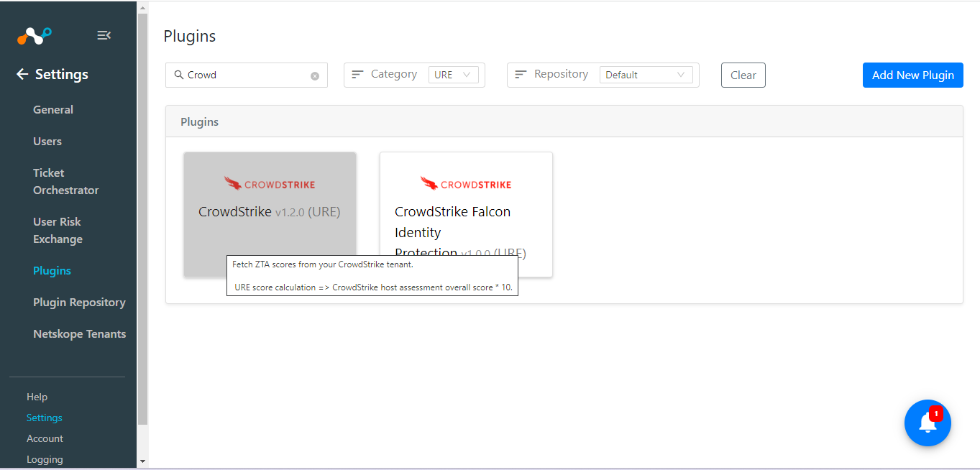Click the Category filter label
This screenshot has width=980, height=470.
pos(394,74)
